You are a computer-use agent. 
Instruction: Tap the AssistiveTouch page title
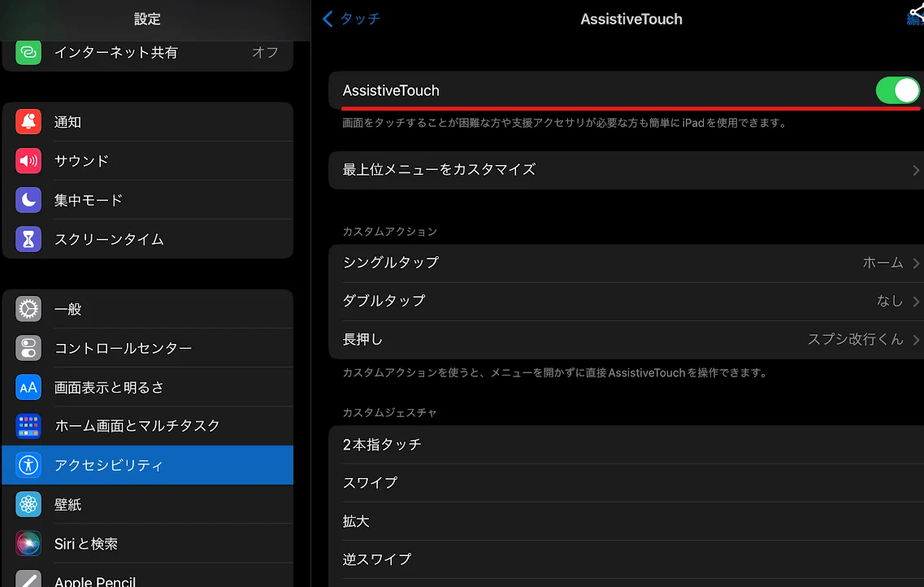pos(631,20)
